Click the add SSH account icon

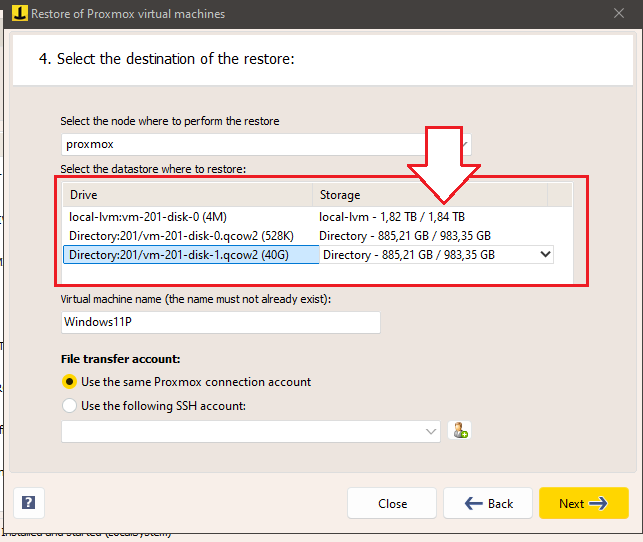[461, 431]
